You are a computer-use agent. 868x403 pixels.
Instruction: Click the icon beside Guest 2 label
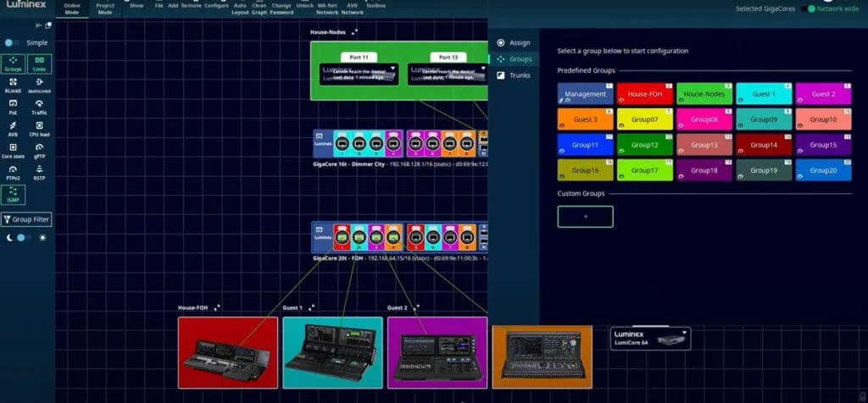(x=416, y=307)
